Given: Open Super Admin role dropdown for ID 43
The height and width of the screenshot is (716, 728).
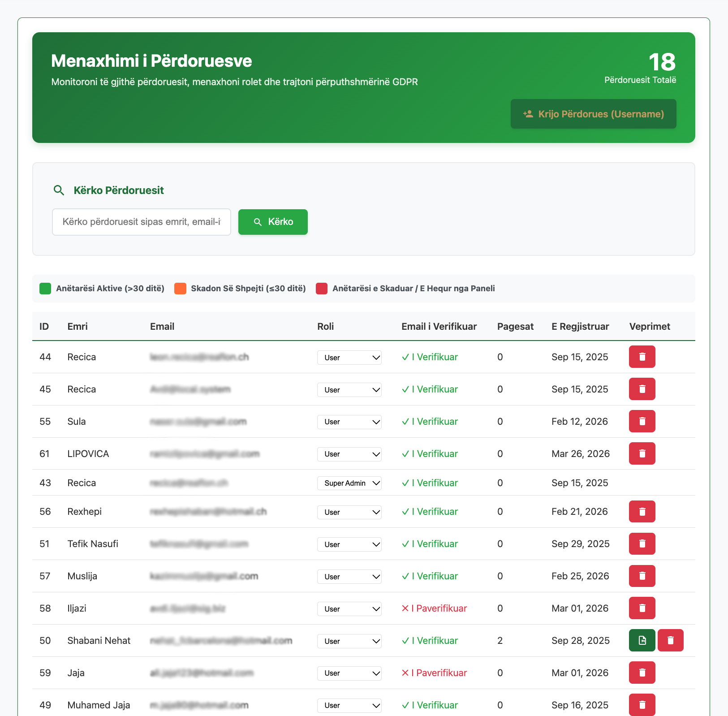Looking at the screenshot, I should pyautogui.click(x=349, y=483).
